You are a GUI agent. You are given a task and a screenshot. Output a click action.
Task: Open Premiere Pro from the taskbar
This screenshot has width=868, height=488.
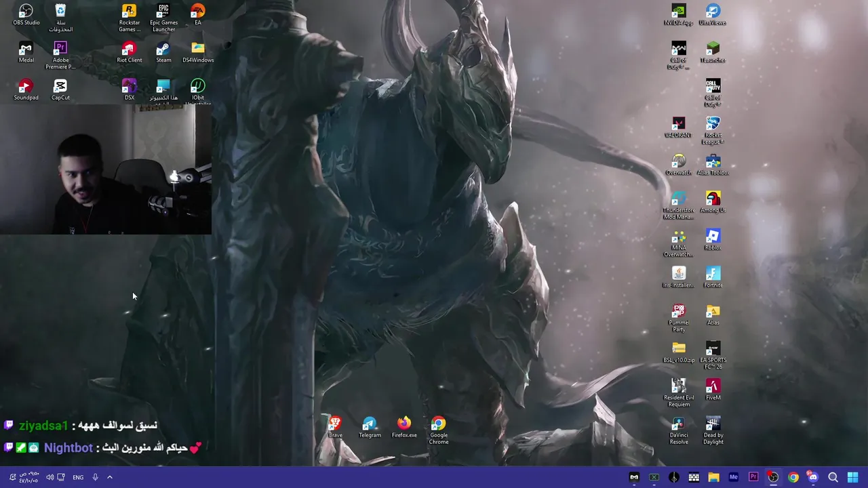click(753, 477)
